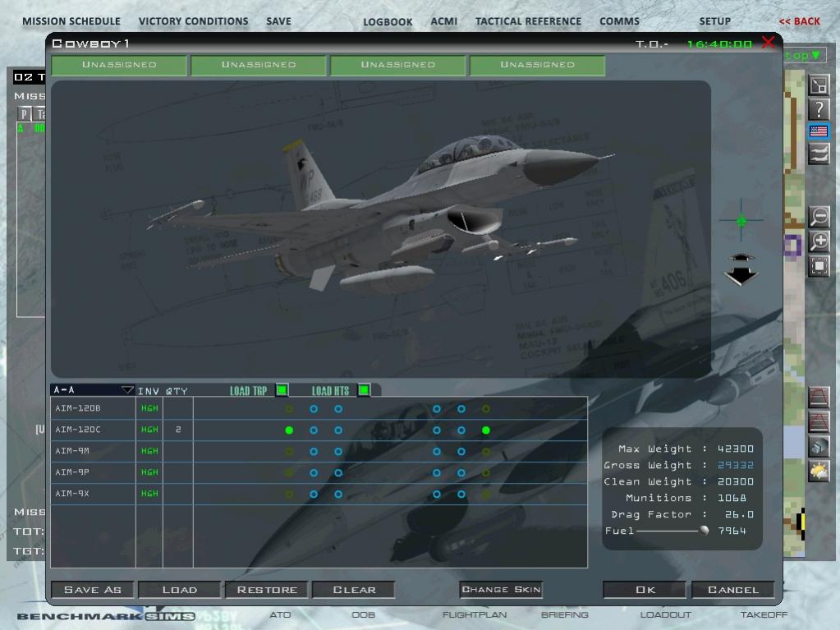Unload AIM-120C from the leftmost green station
Screen dimensions: 840x630
tap(289, 430)
